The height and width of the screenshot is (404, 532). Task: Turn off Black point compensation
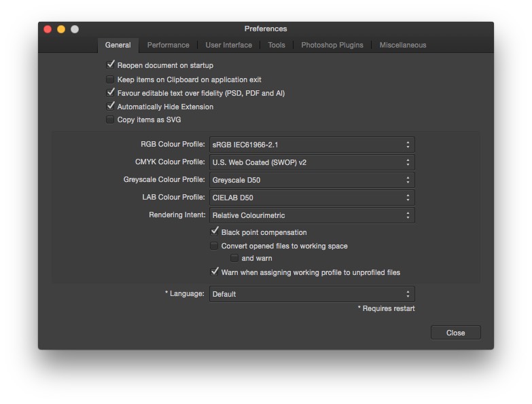[x=215, y=232]
